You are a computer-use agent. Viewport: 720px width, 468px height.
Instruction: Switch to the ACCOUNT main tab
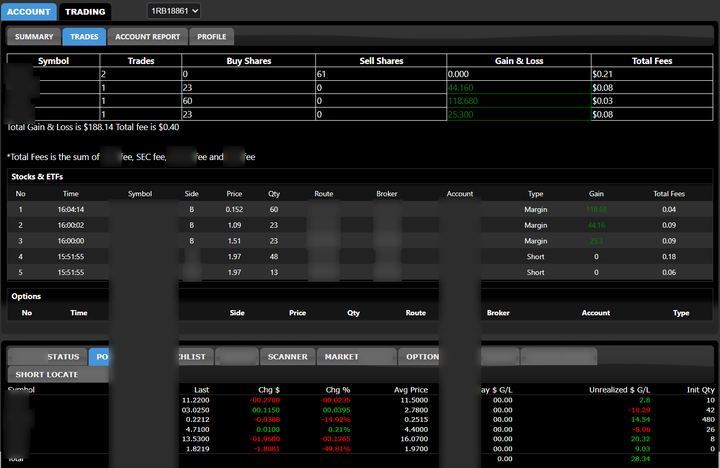pos(28,11)
